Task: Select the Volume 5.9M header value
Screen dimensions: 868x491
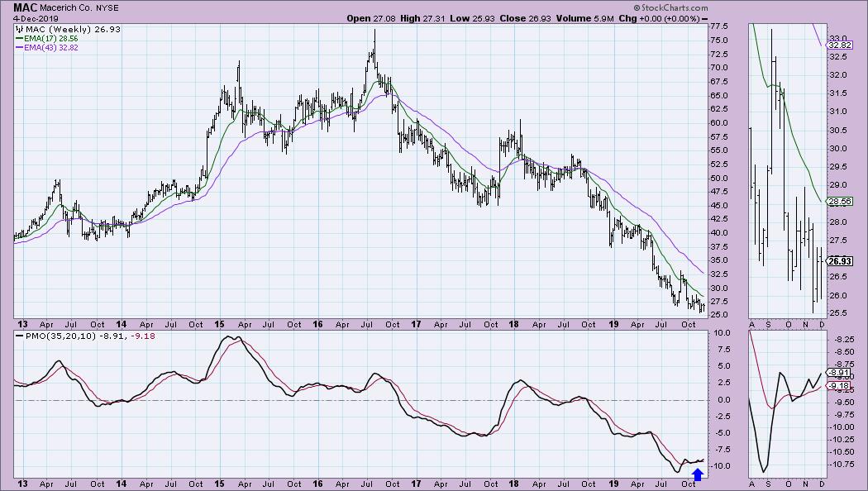Action: click(x=584, y=18)
